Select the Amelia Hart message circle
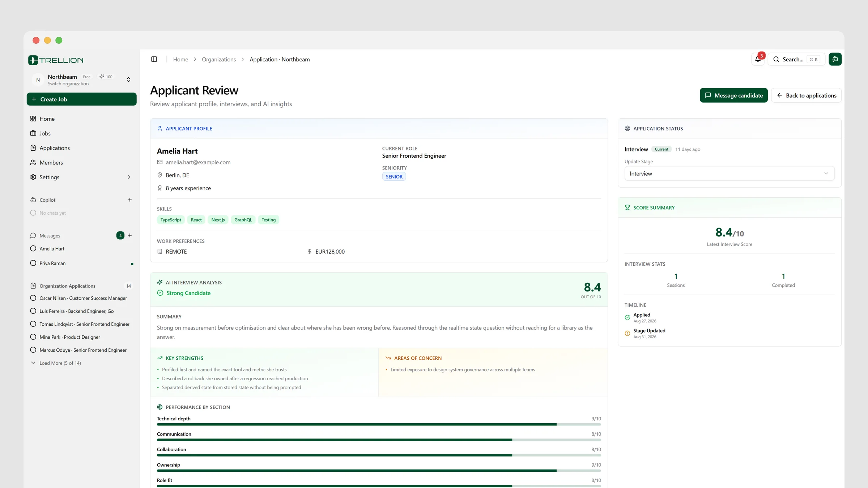868x488 pixels. pyautogui.click(x=33, y=248)
